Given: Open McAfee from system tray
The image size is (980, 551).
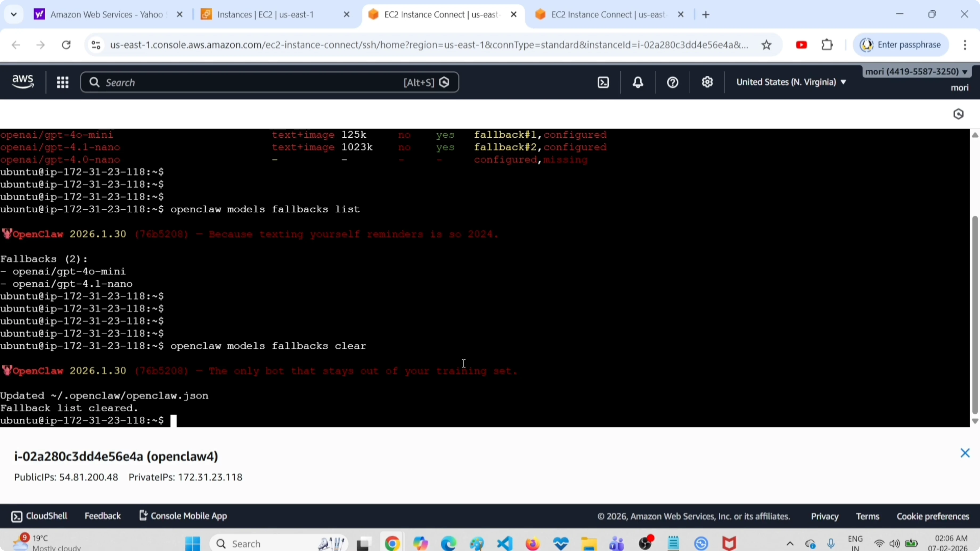Looking at the screenshot, I should click(x=729, y=543).
